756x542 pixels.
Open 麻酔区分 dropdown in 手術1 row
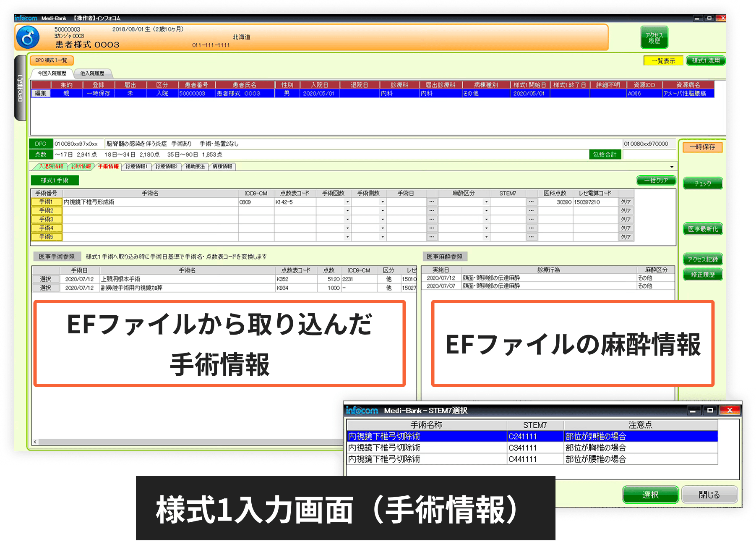(486, 202)
